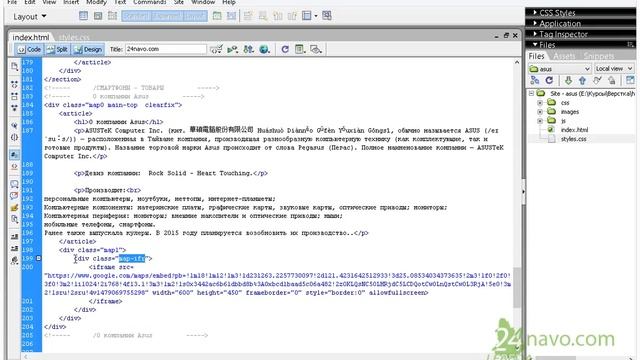
Task: Open the index.html document tab
Action: (31, 37)
